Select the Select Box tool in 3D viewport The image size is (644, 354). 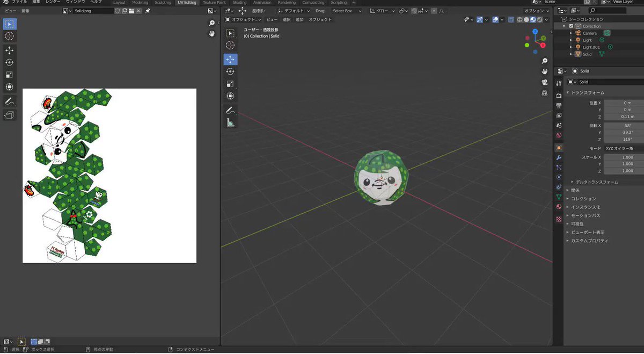[230, 33]
